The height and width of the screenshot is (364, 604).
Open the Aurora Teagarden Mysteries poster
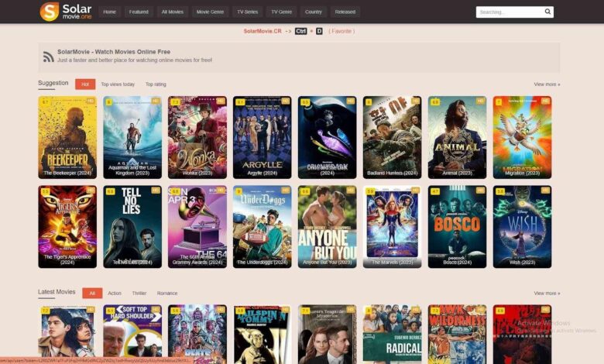[327, 334]
